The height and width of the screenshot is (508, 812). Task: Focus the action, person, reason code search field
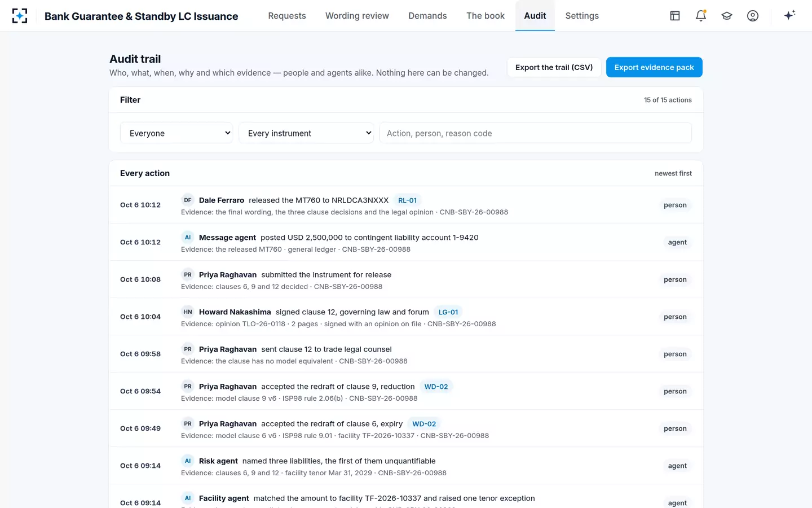[x=536, y=133]
